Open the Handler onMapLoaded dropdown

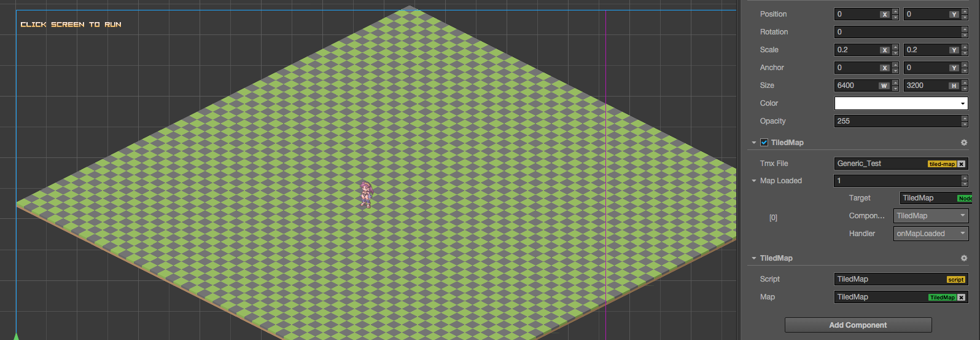click(x=931, y=234)
